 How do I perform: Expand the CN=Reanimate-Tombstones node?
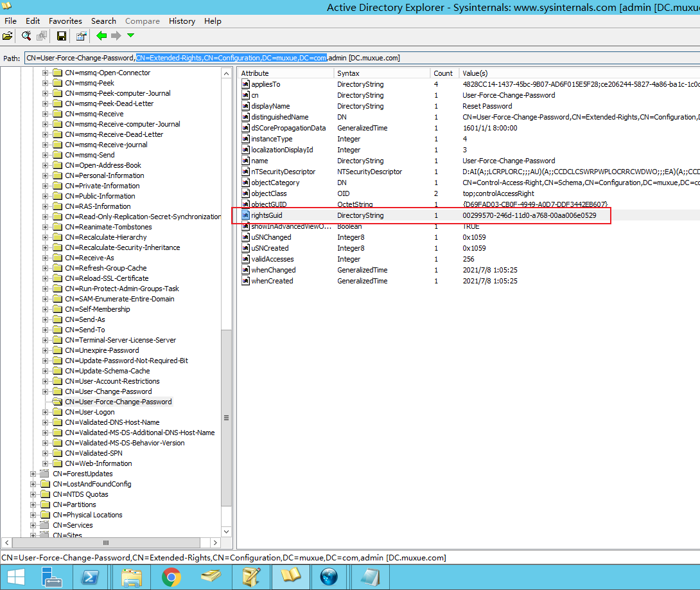(x=45, y=227)
